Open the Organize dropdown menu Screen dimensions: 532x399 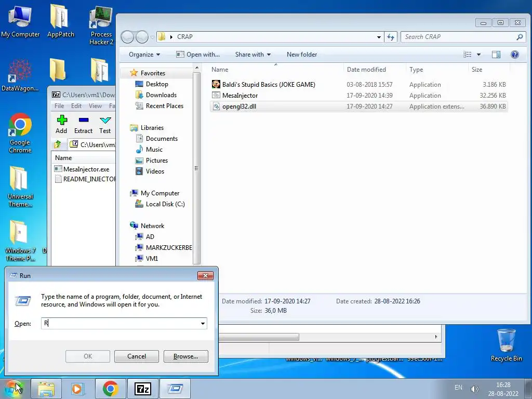pyautogui.click(x=144, y=54)
